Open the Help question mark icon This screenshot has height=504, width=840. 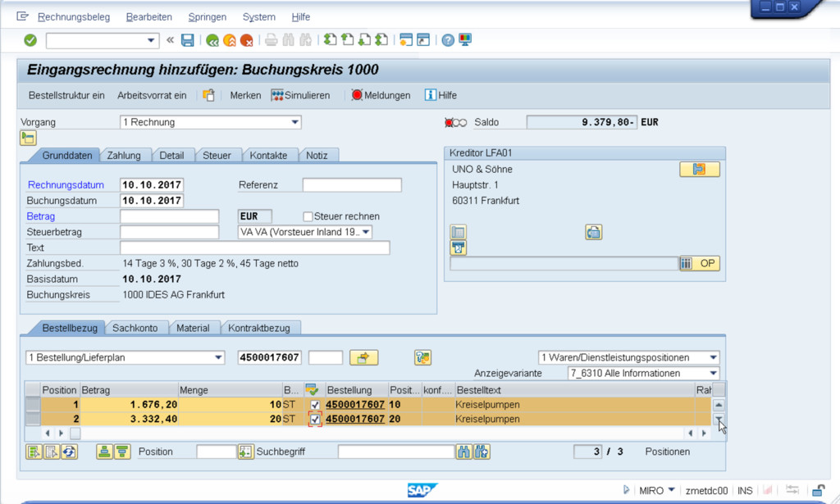(x=448, y=40)
